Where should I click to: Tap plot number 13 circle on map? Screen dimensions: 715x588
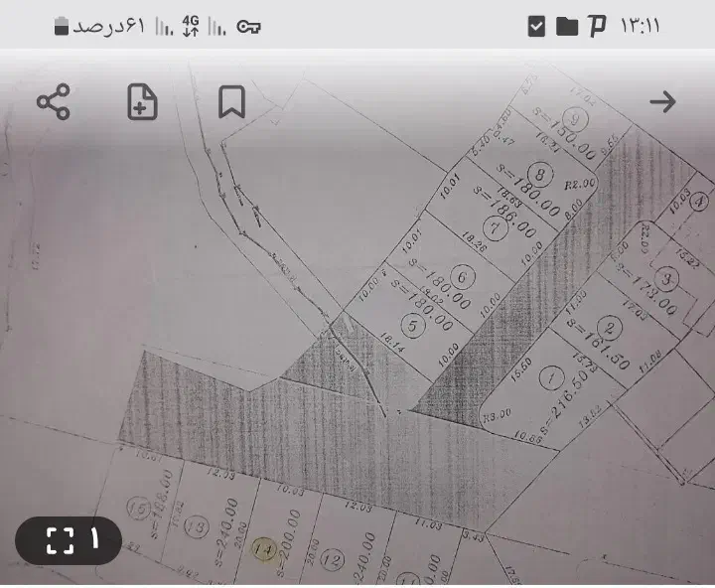point(197,526)
